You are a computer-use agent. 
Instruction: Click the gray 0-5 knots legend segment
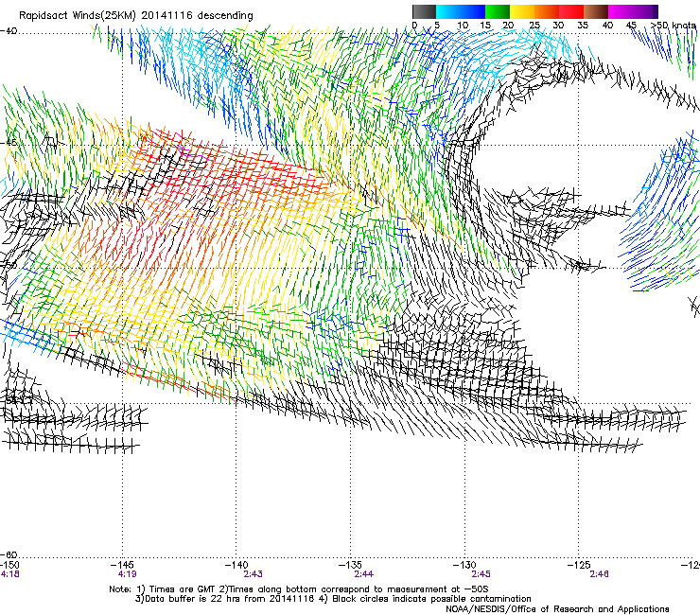pyautogui.click(x=424, y=11)
